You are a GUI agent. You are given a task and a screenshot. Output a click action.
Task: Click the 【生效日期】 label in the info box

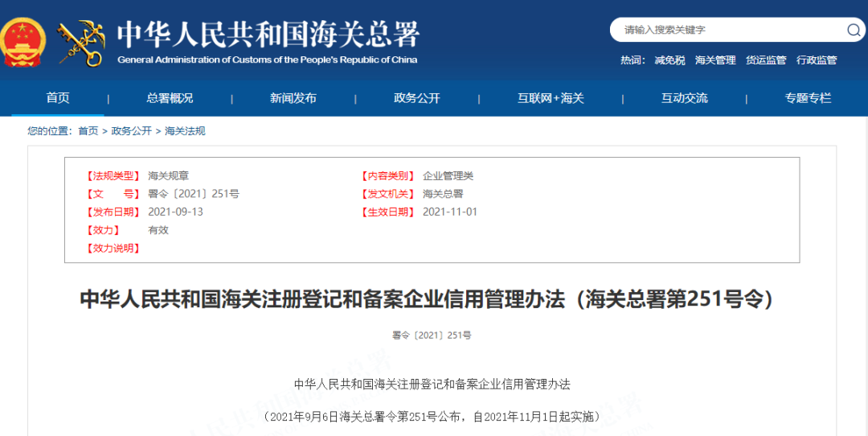388,212
